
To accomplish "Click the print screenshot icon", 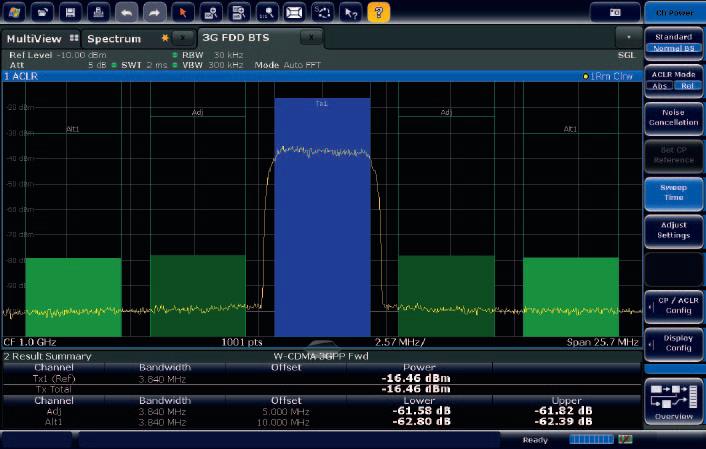I will [x=98, y=12].
